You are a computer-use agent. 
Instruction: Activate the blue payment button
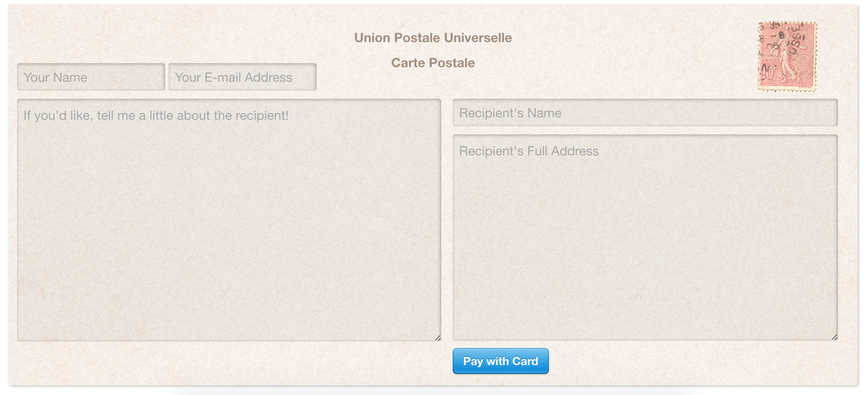(500, 361)
